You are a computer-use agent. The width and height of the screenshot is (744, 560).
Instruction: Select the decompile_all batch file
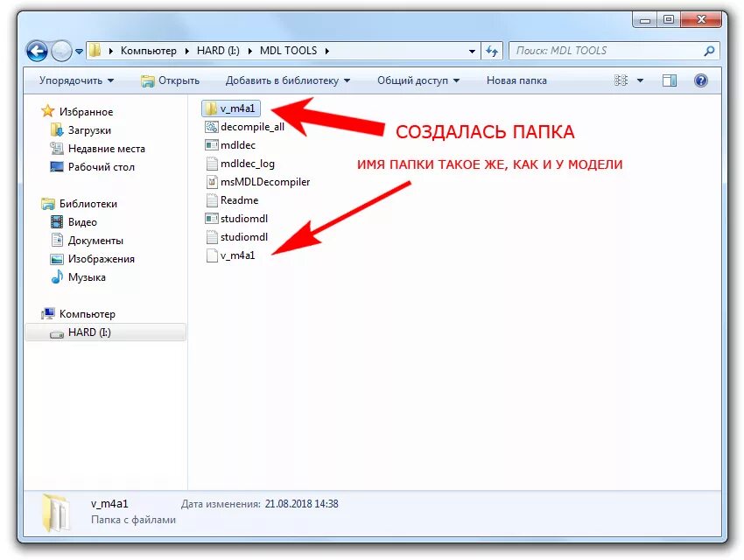pos(245,127)
